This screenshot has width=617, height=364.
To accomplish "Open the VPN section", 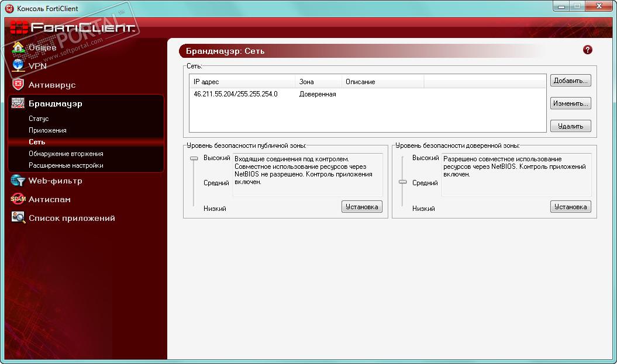I will 37,66.
